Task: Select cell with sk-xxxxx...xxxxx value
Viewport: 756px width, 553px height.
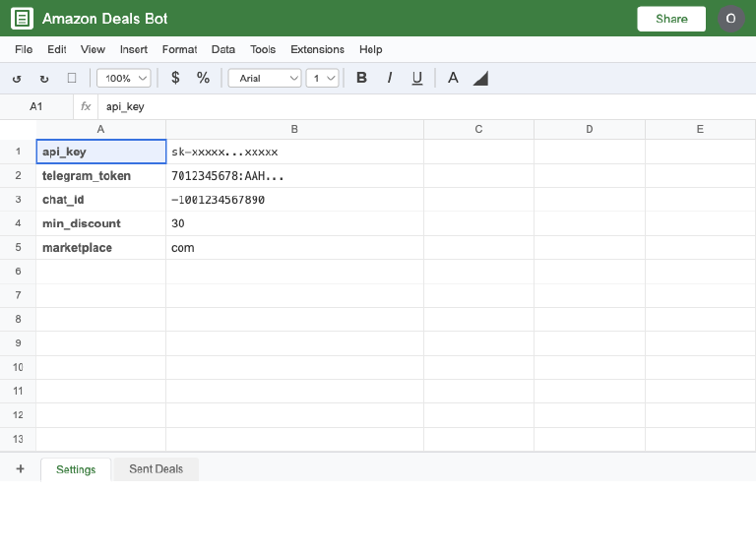Action: [x=294, y=152]
